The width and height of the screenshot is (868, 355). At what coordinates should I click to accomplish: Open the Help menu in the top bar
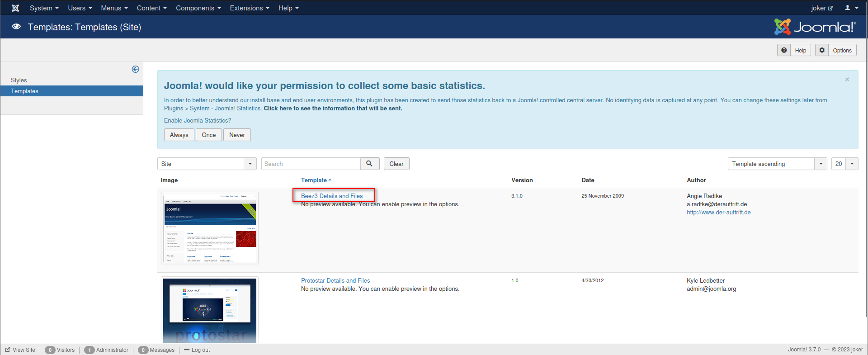coord(288,8)
